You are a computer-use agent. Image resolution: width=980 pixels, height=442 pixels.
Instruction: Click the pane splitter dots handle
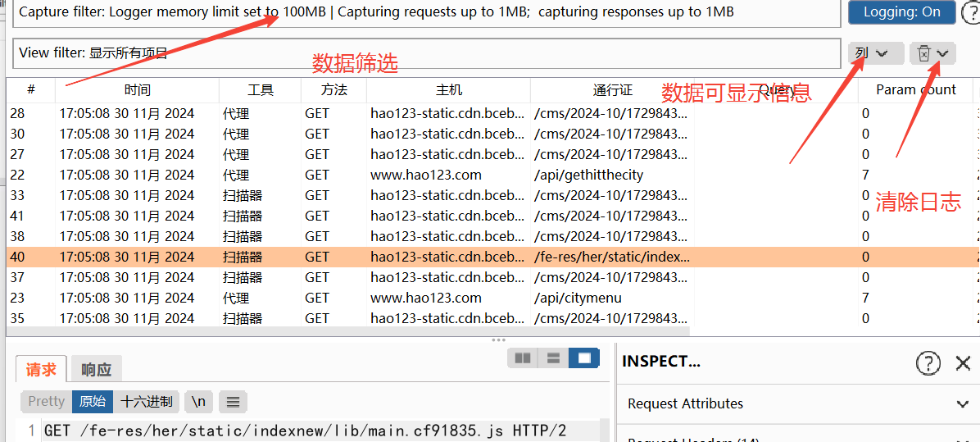[498, 340]
